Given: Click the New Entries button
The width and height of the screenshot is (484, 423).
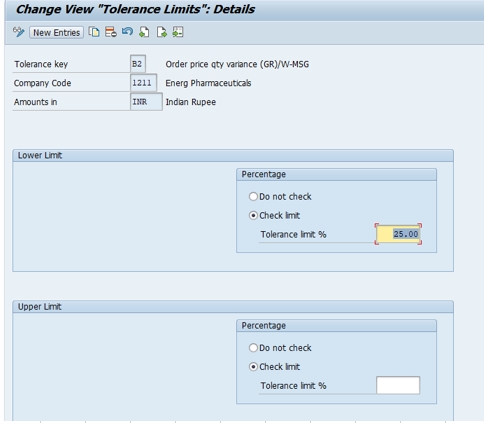Looking at the screenshot, I should click(56, 33).
